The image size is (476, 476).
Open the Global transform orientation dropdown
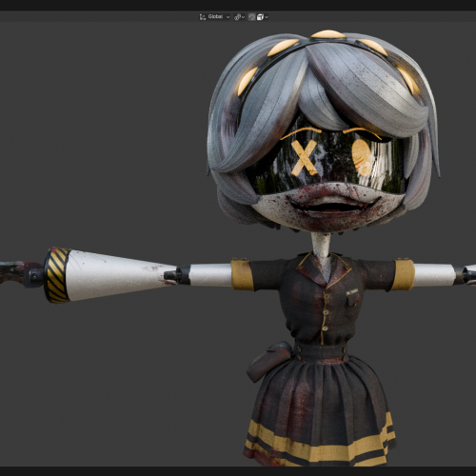(x=214, y=17)
